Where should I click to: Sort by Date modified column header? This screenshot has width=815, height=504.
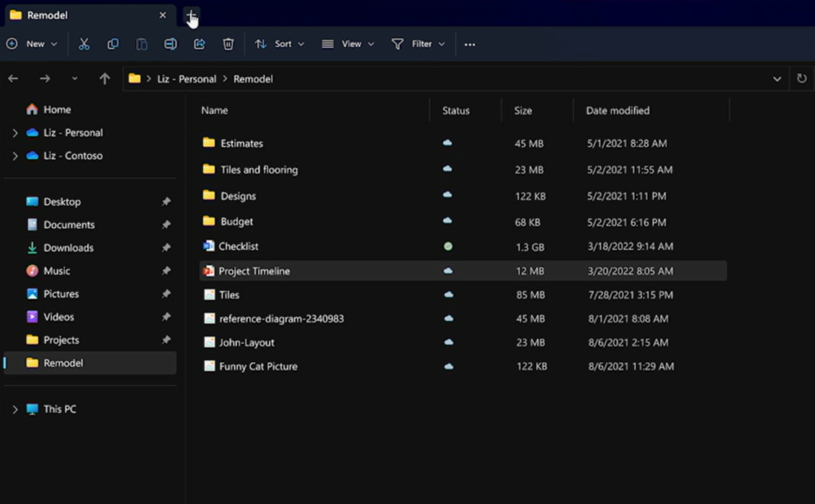click(618, 111)
